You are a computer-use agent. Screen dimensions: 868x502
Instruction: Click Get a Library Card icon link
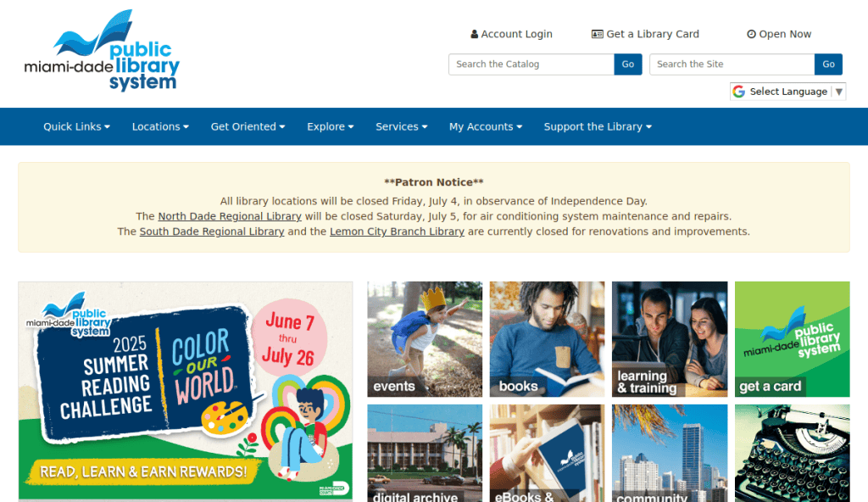[645, 34]
